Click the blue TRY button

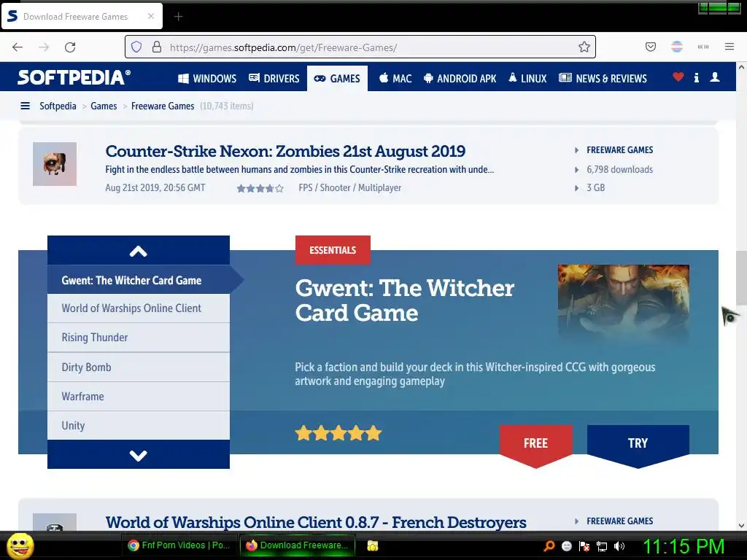[638, 444]
